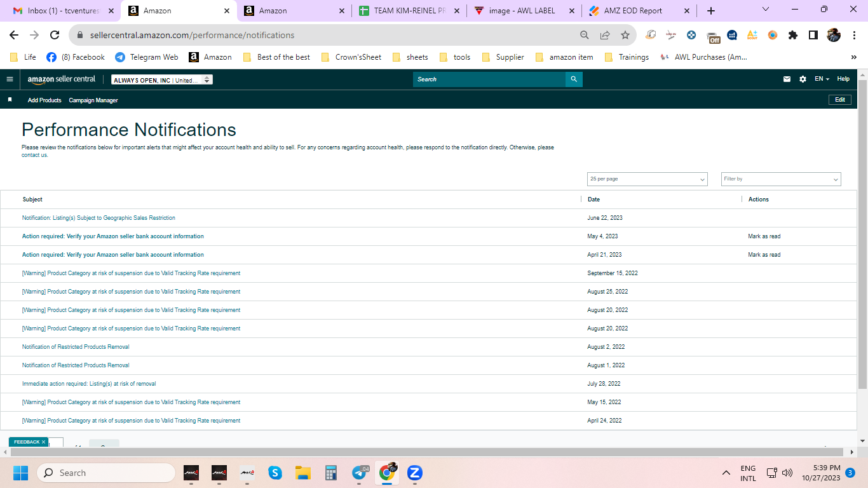Open the Chrome tab search chevron
The height and width of the screenshot is (488, 868).
coord(765,10)
